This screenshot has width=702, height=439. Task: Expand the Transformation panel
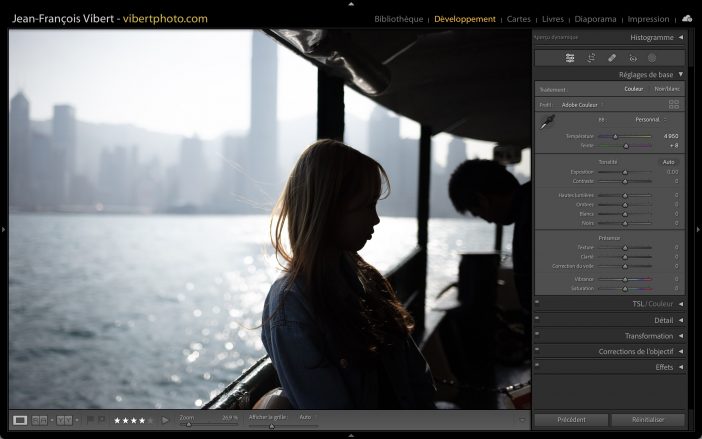tap(680, 336)
